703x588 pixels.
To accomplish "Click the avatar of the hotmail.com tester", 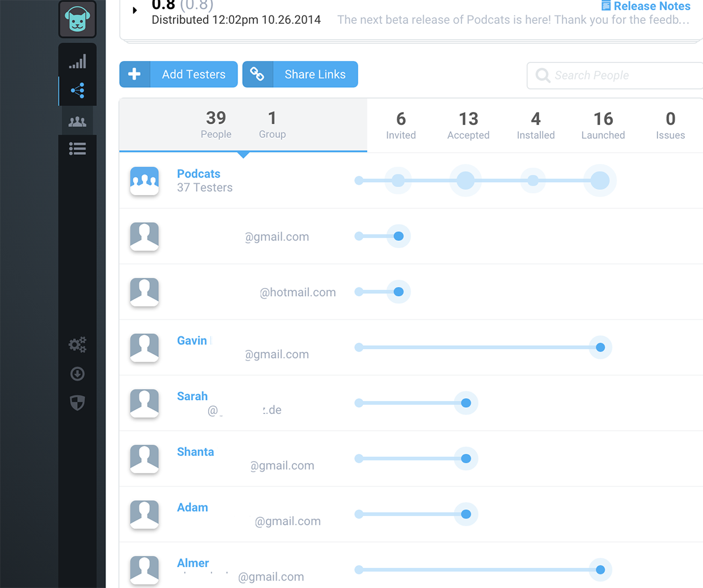I will tap(145, 292).
